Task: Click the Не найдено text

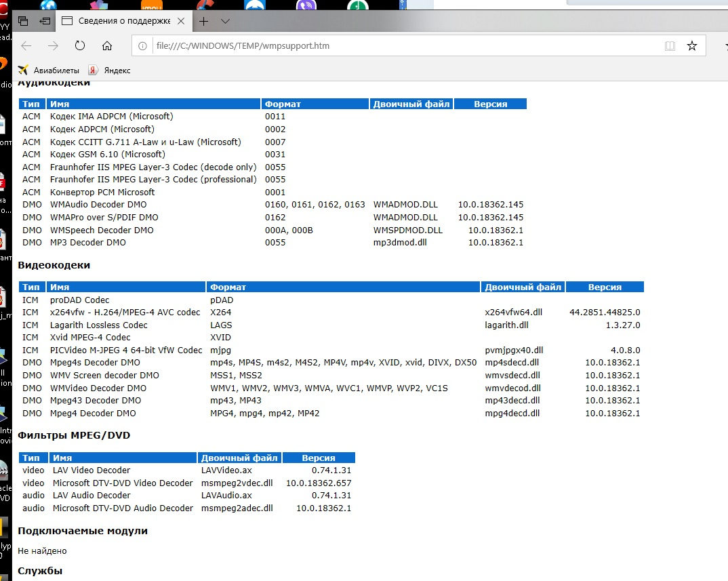Action: pyautogui.click(x=42, y=550)
